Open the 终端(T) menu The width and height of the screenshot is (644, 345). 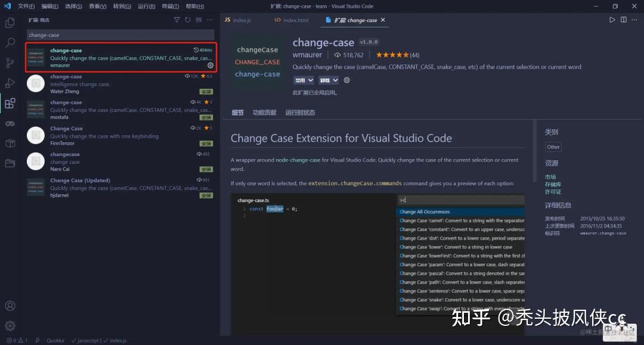tap(171, 6)
